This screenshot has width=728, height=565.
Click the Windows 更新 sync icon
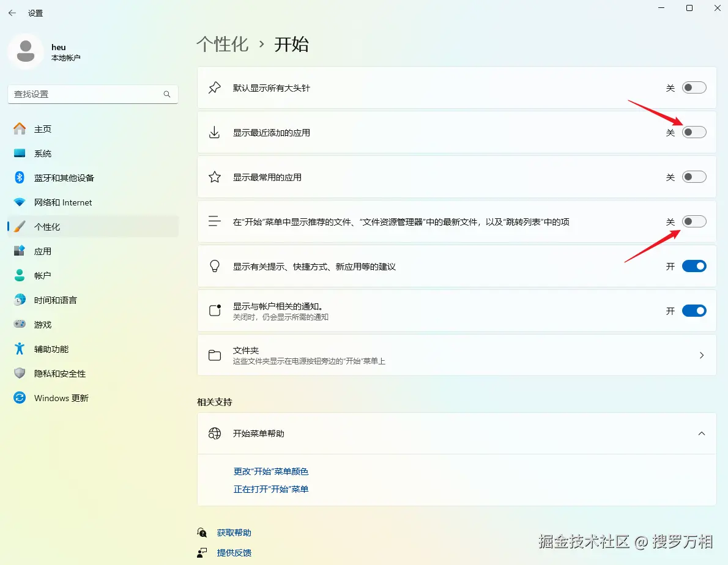coord(20,398)
